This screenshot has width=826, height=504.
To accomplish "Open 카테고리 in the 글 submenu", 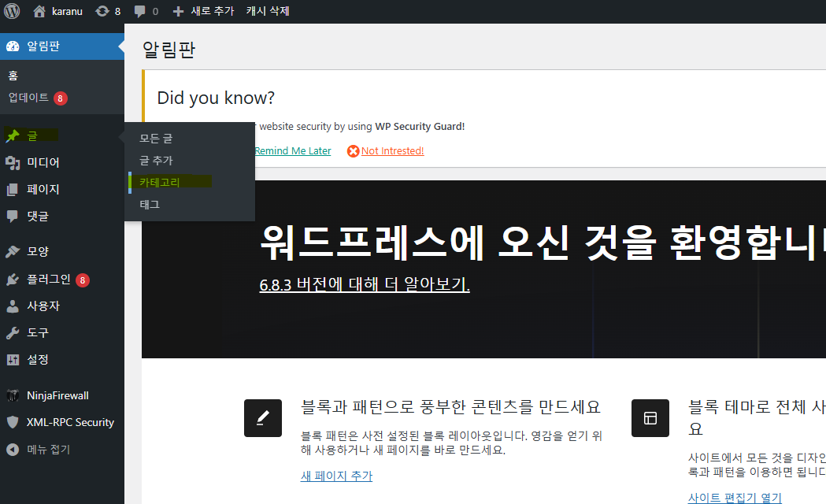I will click(160, 183).
